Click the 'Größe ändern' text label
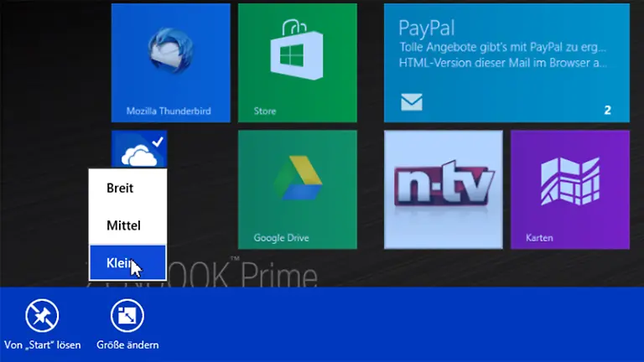The height and width of the screenshot is (362, 644). pos(127,344)
